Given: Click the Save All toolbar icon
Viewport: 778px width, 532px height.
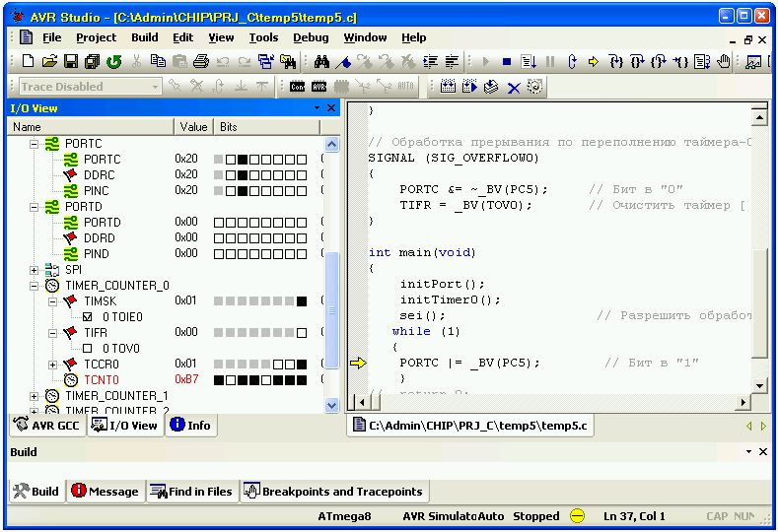Looking at the screenshot, I should pos(93,61).
